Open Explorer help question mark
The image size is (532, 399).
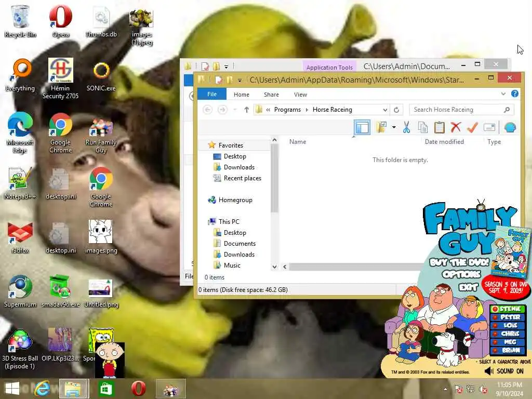[514, 94]
